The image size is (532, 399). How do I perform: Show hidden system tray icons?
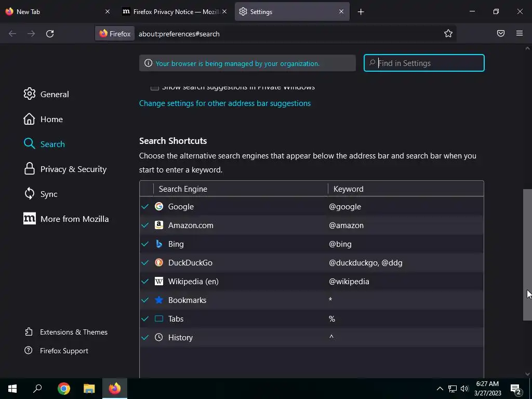point(440,389)
